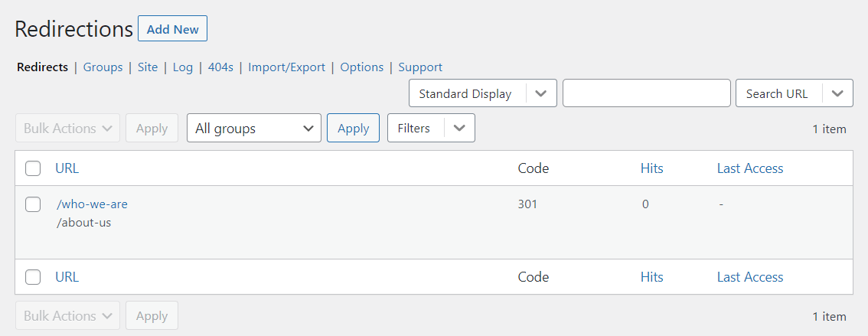Click the search URL text field
This screenshot has width=868, height=336.
click(646, 93)
